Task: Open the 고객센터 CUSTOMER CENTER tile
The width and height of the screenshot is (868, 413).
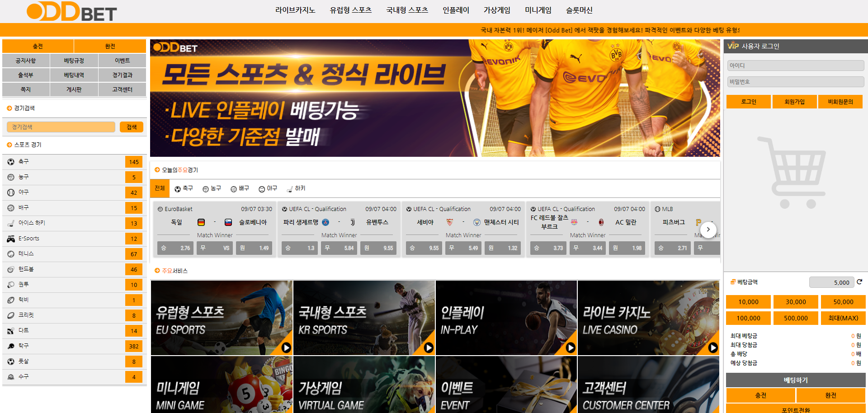Action: 648,385
